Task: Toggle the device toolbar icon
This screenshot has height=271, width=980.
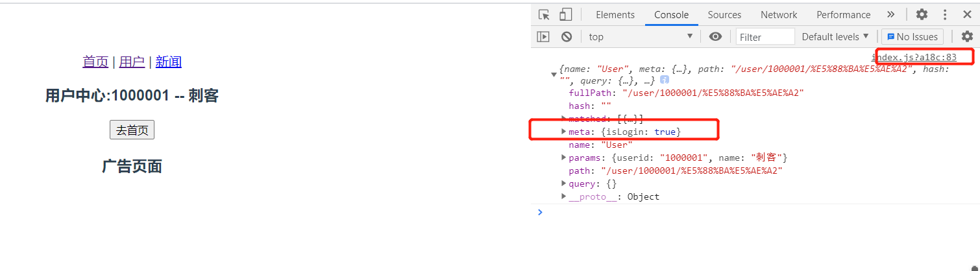Action: point(566,14)
